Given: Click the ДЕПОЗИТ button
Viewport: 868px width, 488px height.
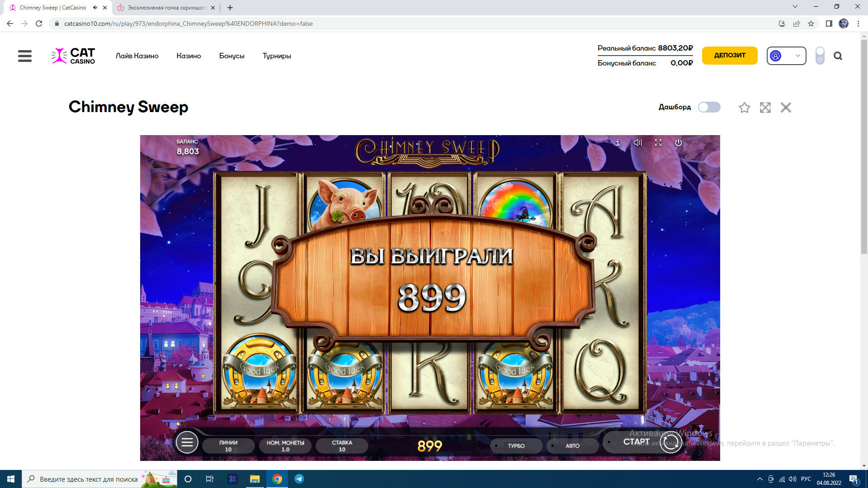Looking at the screenshot, I should (729, 56).
